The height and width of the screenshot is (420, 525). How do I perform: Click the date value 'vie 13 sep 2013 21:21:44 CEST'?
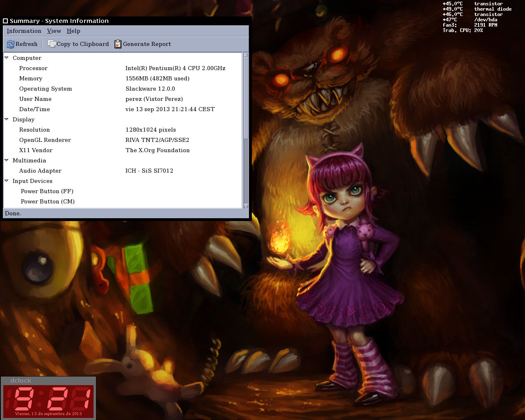coord(170,109)
